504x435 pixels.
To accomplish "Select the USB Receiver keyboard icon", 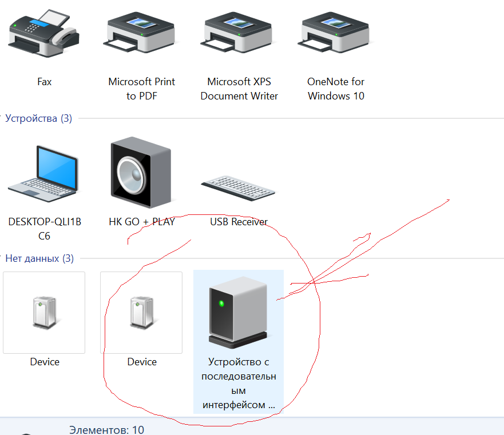I will click(238, 184).
